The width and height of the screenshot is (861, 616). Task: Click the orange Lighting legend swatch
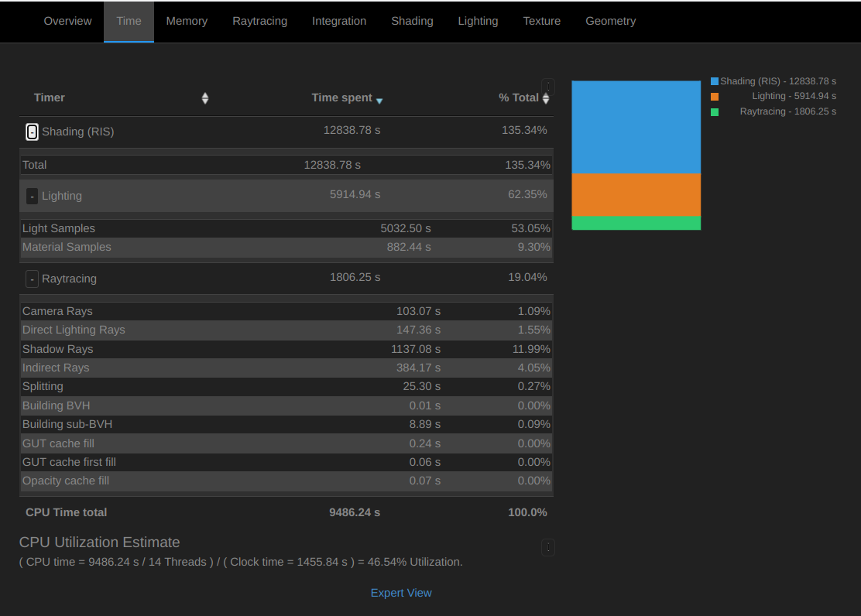pyautogui.click(x=715, y=97)
